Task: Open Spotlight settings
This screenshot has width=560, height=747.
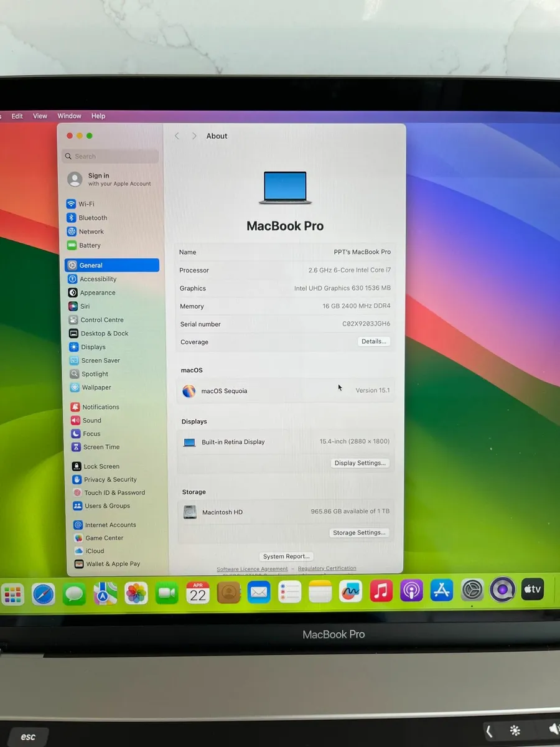Action: pyautogui.click(x=89, y=374)
